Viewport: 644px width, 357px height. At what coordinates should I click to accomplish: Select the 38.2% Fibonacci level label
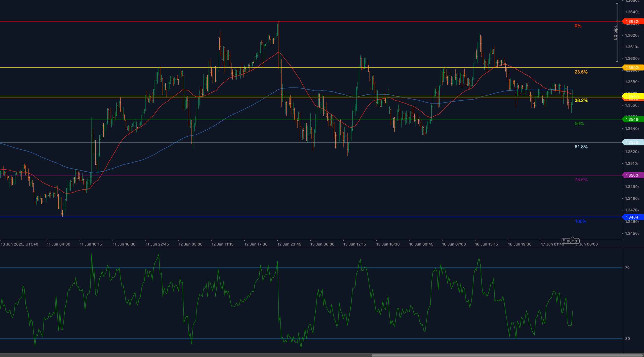(581, 100)
